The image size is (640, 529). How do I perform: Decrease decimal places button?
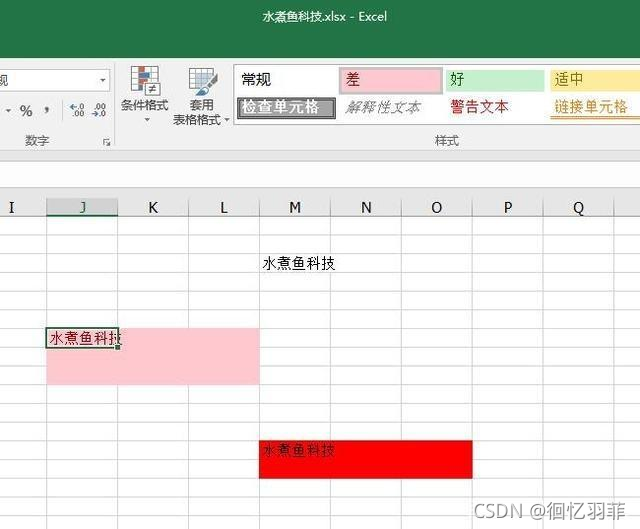99,110
